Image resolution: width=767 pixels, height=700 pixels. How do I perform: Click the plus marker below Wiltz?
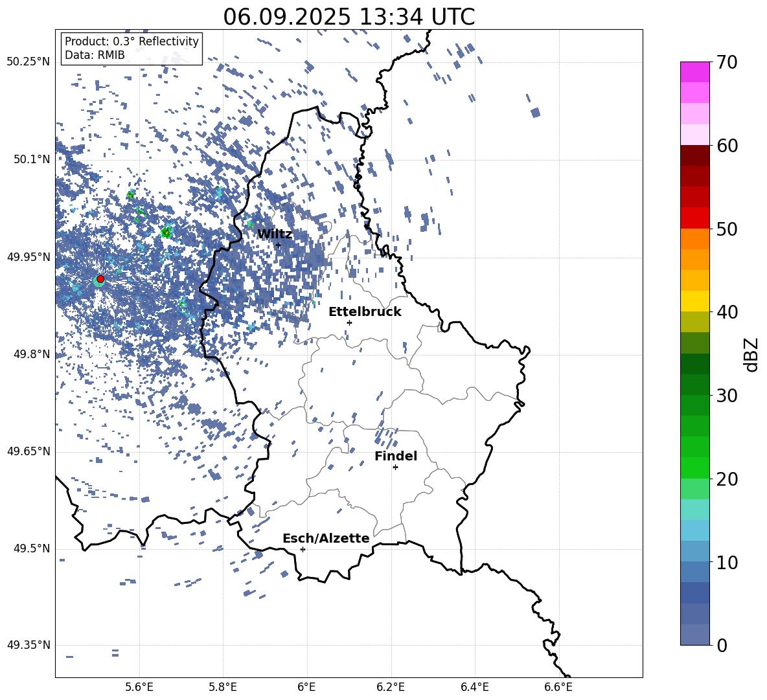coord(279,245)
